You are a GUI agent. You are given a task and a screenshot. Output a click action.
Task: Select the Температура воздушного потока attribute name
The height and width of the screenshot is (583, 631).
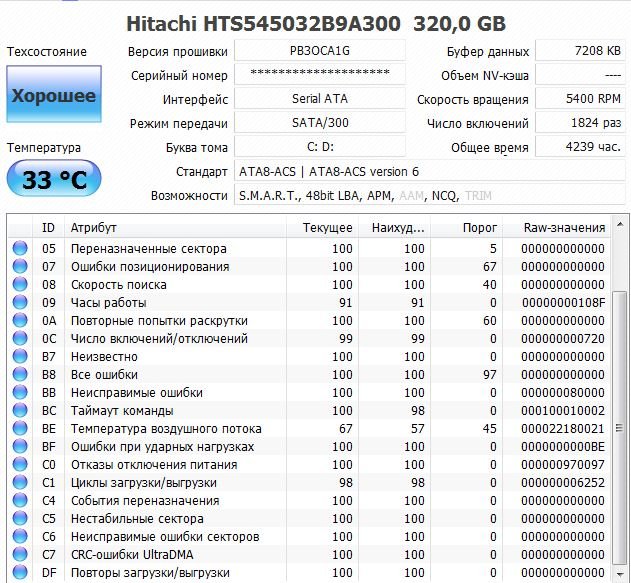166,429
